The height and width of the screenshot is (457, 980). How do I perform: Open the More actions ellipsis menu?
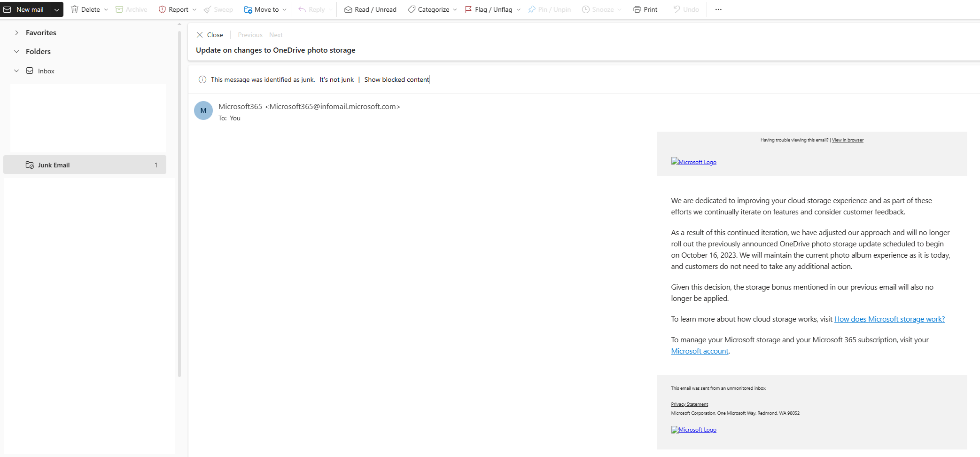pyautogui.click(x=718, y=9)
